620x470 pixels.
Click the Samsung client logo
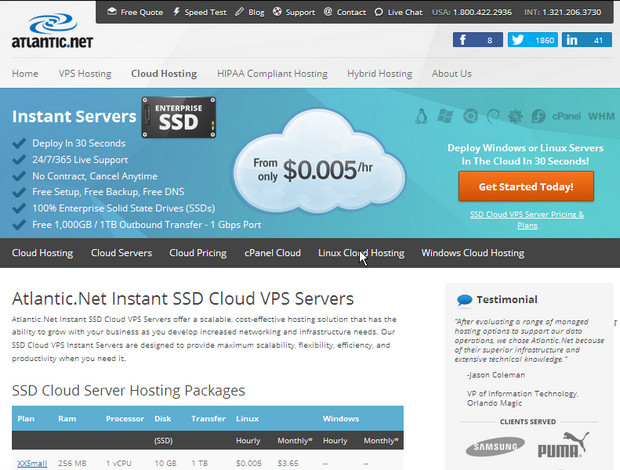(x=495, y=447)
